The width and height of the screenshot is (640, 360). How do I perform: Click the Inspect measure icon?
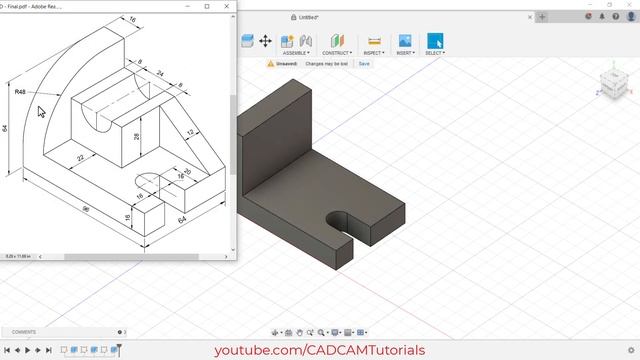(x=374, y=41)
